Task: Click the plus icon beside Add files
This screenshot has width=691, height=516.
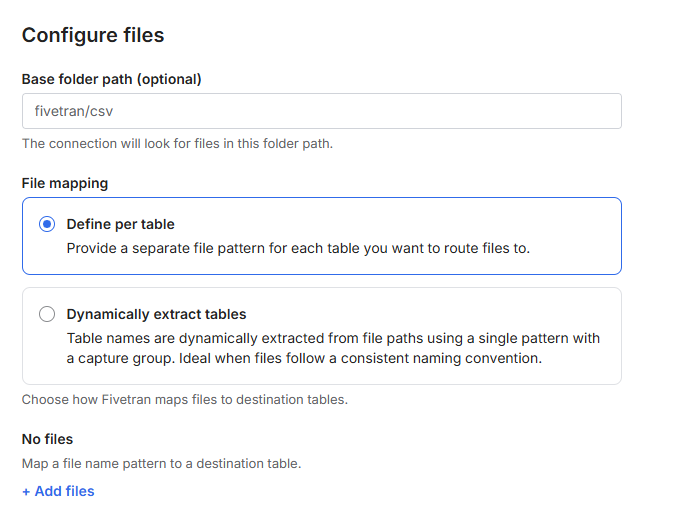Action: 27,491
